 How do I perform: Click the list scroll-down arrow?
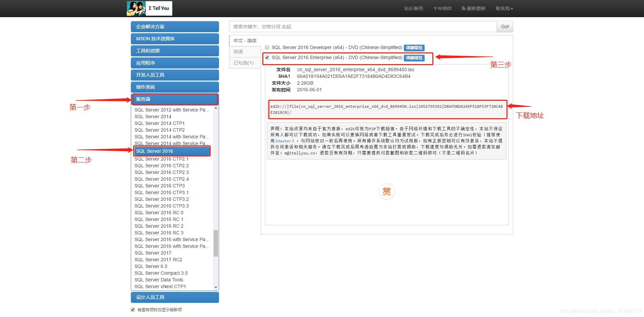click(x=216, y=287)
